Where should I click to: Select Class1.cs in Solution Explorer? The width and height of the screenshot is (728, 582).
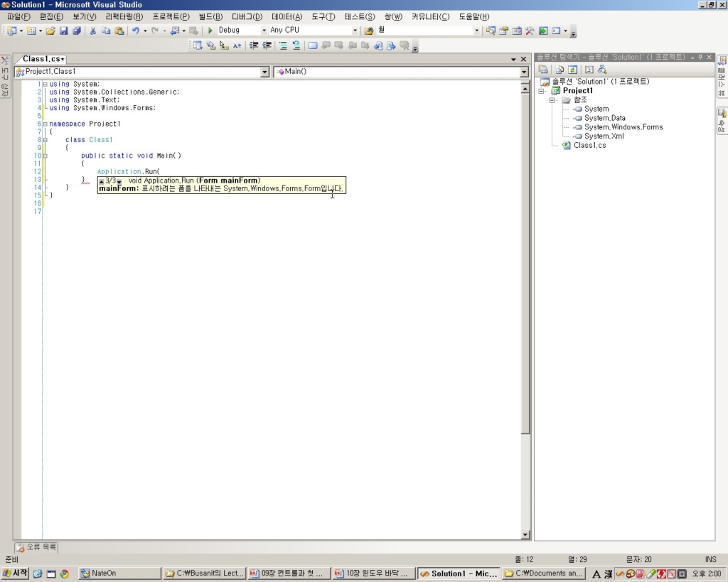[x=589, y=145]
